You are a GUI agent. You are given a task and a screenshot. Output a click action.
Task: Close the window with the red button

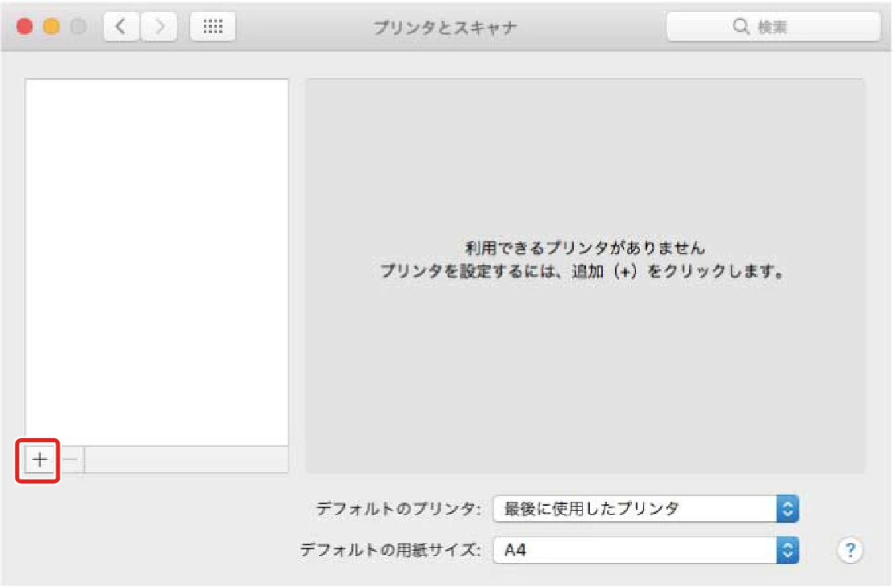[24, 27]
